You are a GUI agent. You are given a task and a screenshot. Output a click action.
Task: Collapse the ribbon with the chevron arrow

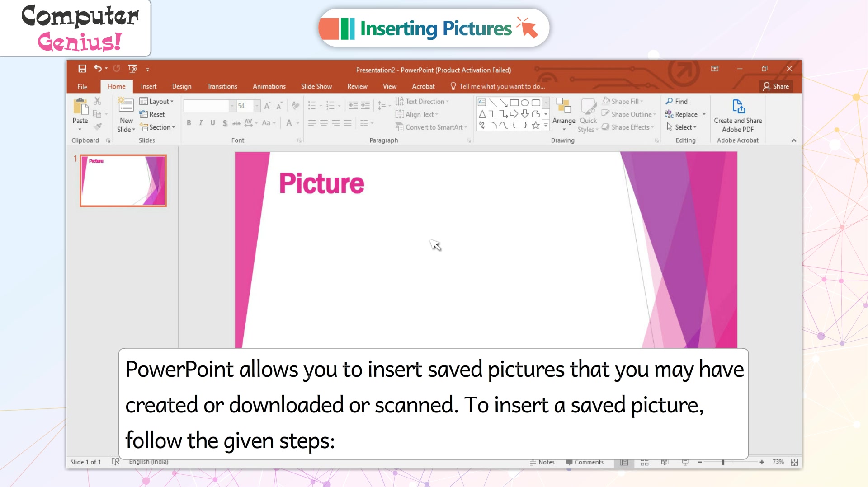point(794,140)
